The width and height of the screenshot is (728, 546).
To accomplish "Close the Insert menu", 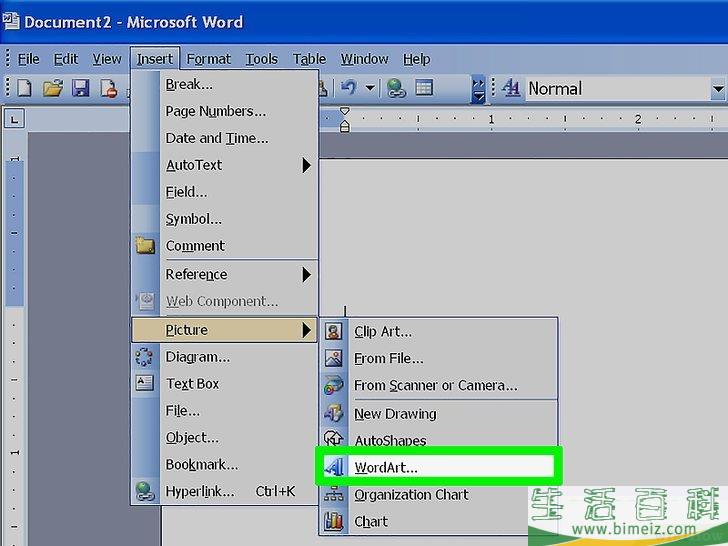I will click(x=155, y=59).
